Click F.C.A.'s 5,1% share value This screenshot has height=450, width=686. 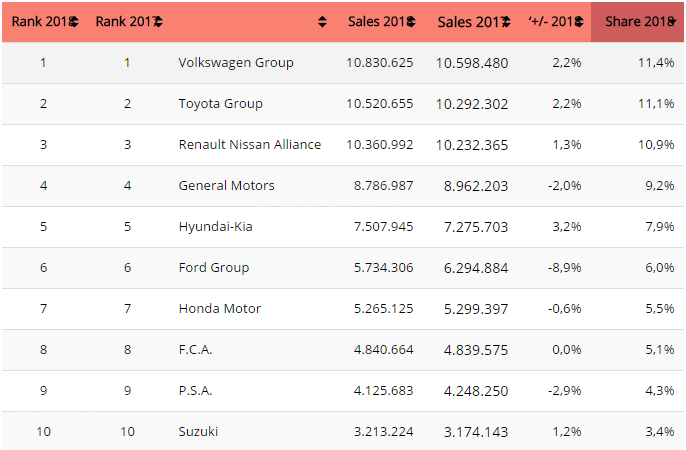[660, 350]
